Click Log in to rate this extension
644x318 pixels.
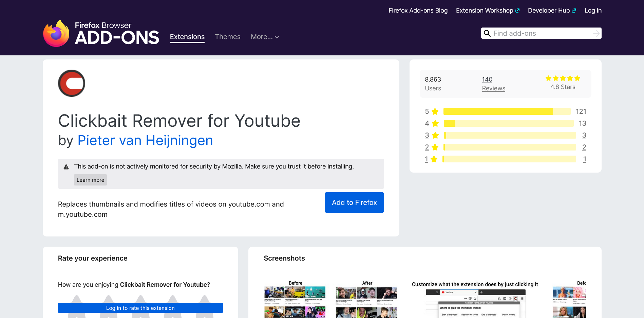pyautogui.click(x=140, y=308)
